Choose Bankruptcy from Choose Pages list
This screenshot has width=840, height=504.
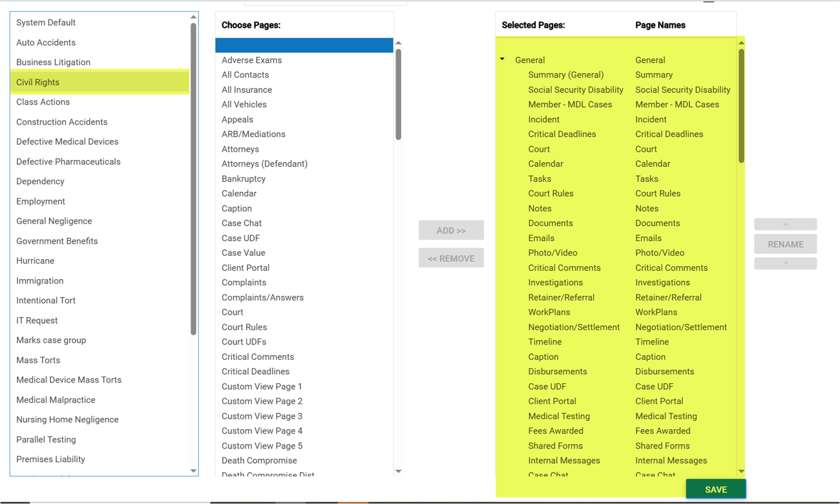pyautogui.click(x=244, y=179)
